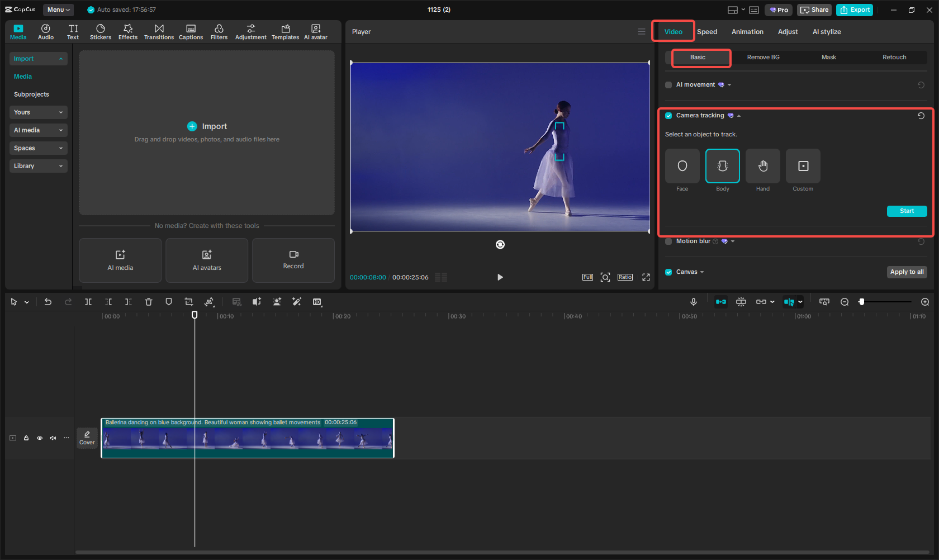Disable Camera tracking checkbox
The width and height of the screenshot is (939, 560).
point(668,115)
